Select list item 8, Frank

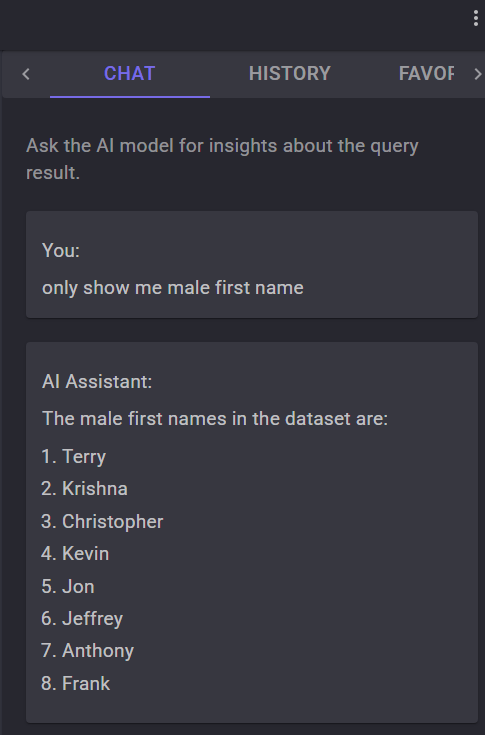[x=75, y=683]
